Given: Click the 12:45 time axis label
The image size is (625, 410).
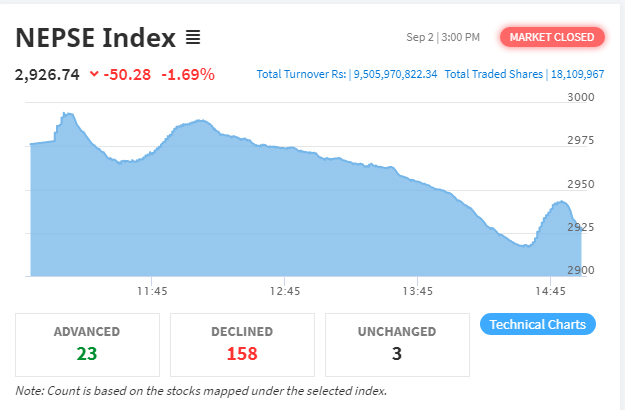Looking at the screenshot, I should (x=285, y=292).
